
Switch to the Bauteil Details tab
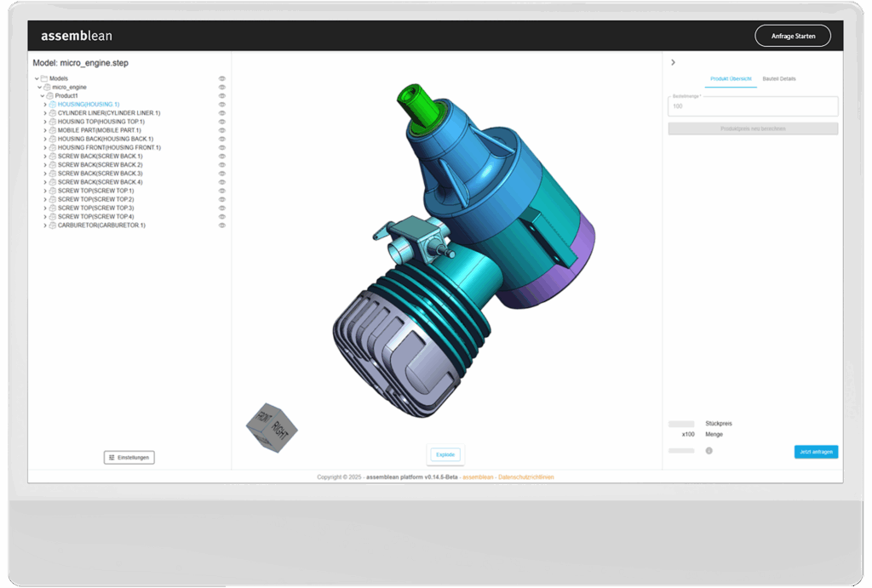(778, 79)
